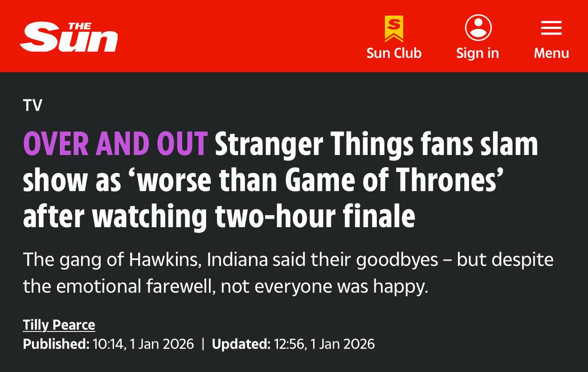
Task: Click the Sign in profile avatar icon
Action: coord(478,28)
